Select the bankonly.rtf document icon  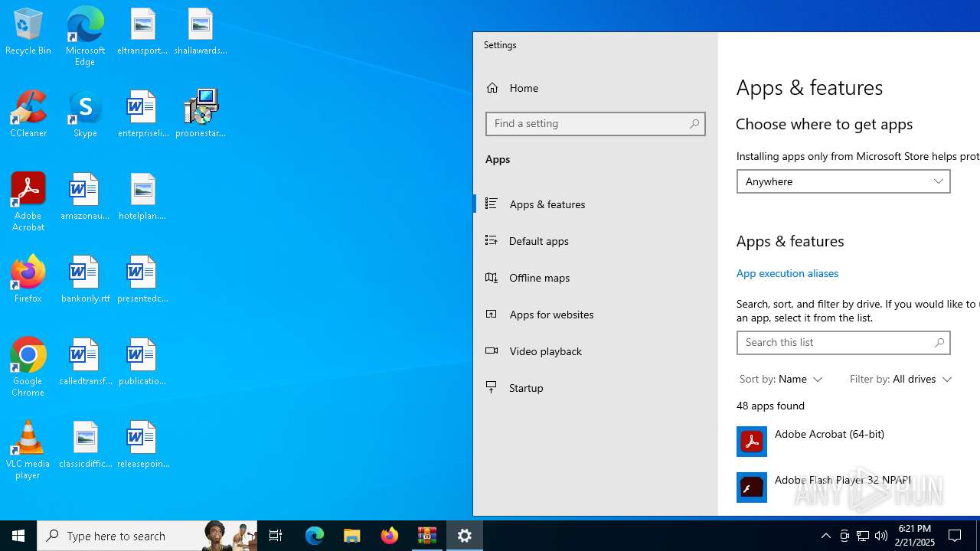tap(85, 280)
